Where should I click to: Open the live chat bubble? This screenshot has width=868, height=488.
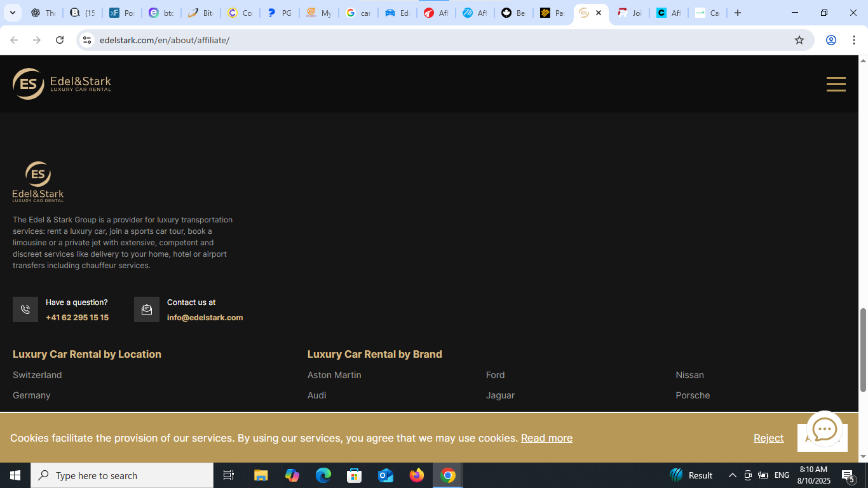[x=825, y=430]
